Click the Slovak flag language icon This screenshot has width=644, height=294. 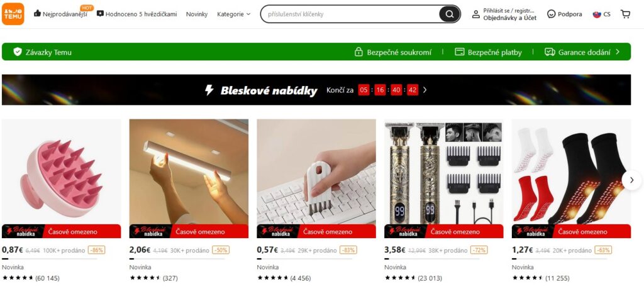pyautogui.click(x=596, y=14)
